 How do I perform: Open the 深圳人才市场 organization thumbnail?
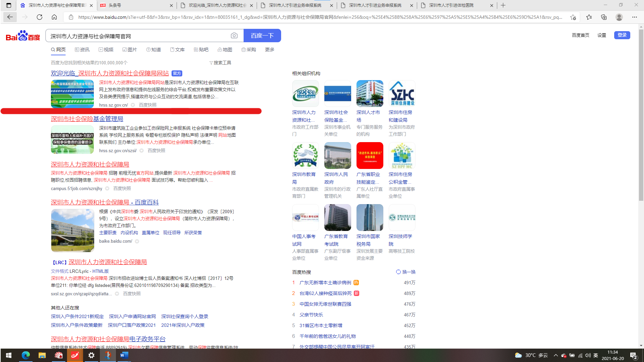370,94
